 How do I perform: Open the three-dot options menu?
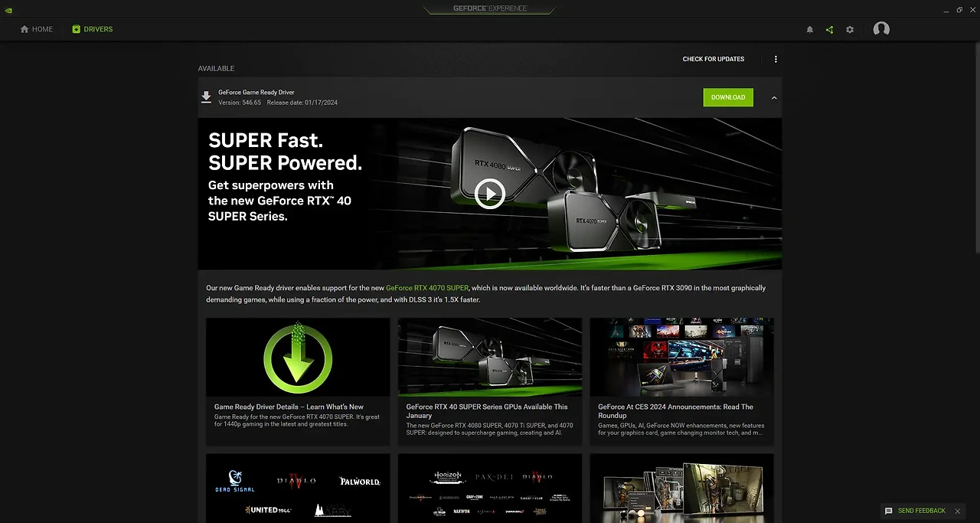pyautogui.click(x=776, y=59)
